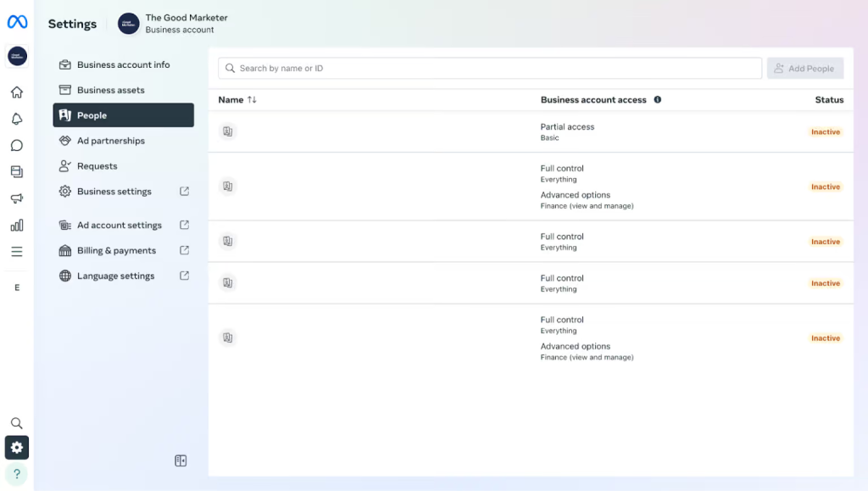Switch business account via The Good Marketer
The image size is (868, 491).
[174, 24]
